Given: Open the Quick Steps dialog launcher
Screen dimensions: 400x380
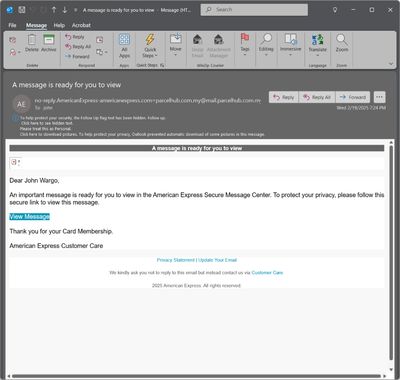Looking at the screenshot, I should click(x=162, y=65).
